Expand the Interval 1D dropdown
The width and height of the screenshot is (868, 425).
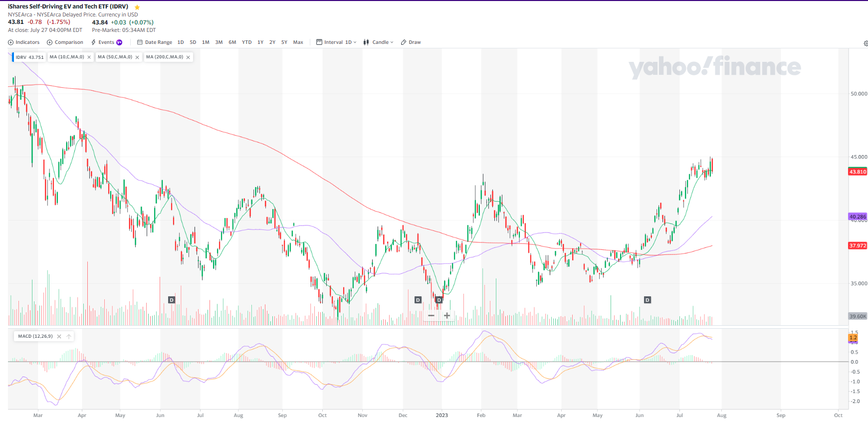click(337, 42)
